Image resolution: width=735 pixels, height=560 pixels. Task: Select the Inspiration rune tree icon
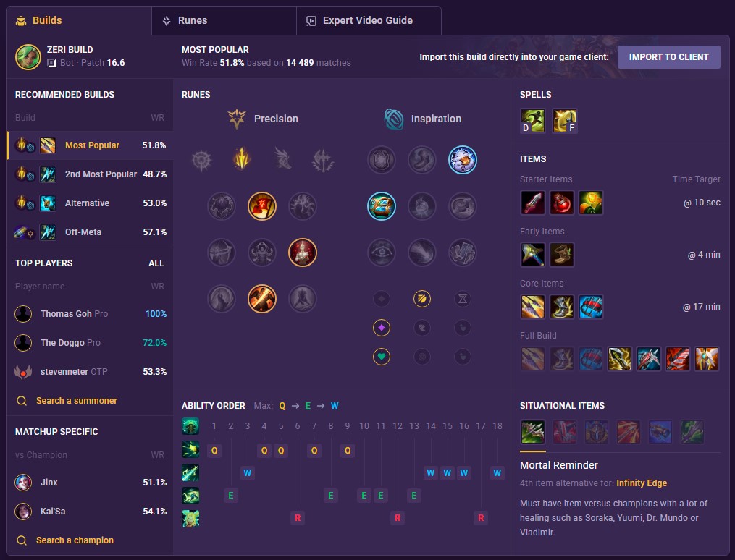point(394,119)
